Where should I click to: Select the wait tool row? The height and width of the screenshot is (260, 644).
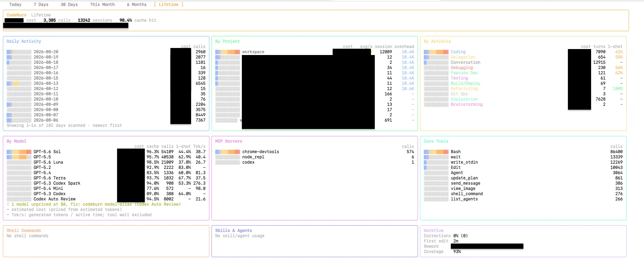point(523,157)
